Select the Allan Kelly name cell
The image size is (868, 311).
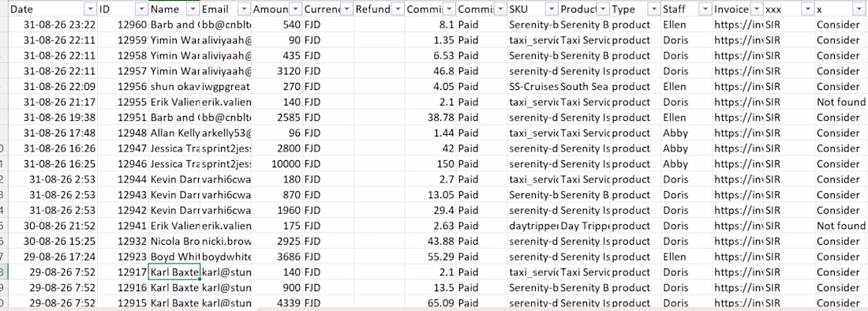174,133
